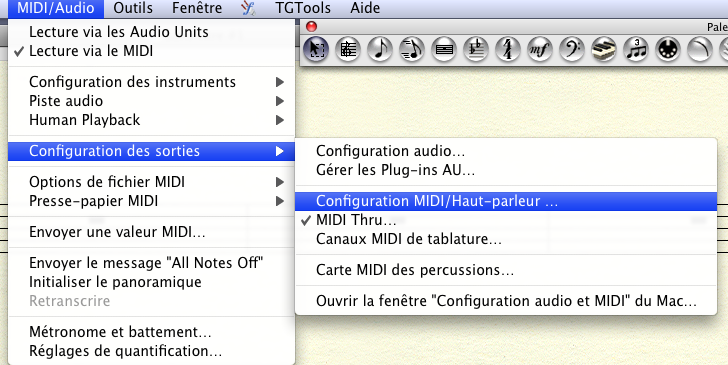Open the Aide menu
Image resolution: width=728 pixels, height=365 pixels.
tap(365, 8)
